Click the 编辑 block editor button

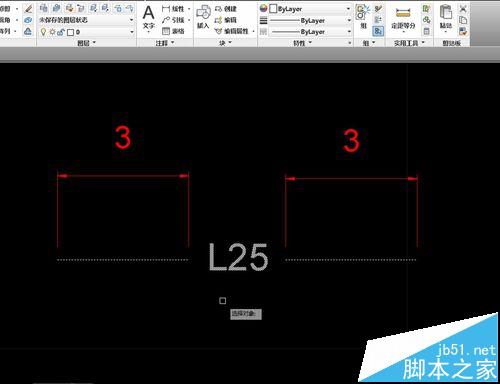[226, 20]
